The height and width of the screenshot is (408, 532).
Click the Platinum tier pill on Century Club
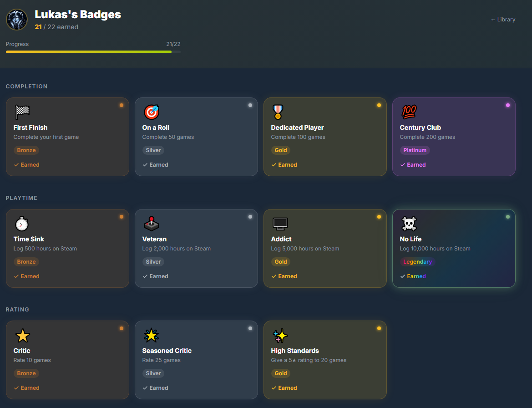(x=415, y=150)
